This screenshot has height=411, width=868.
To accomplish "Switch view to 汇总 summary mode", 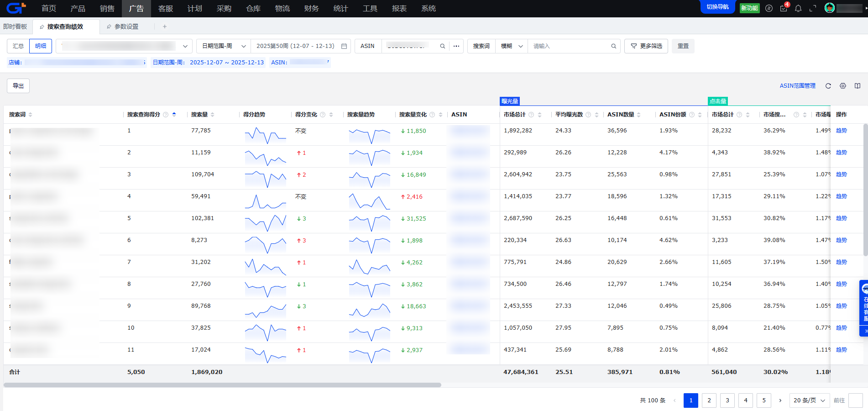I will pos(18,46).
